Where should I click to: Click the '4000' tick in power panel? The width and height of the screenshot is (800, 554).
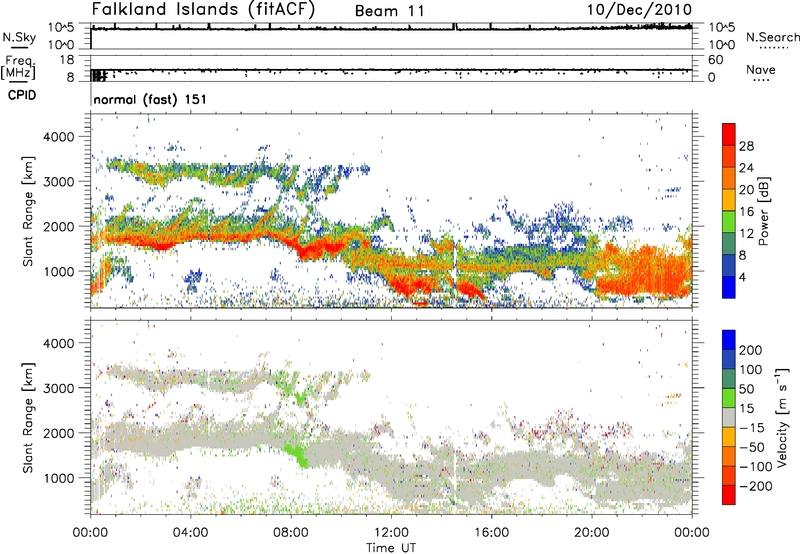59,137
